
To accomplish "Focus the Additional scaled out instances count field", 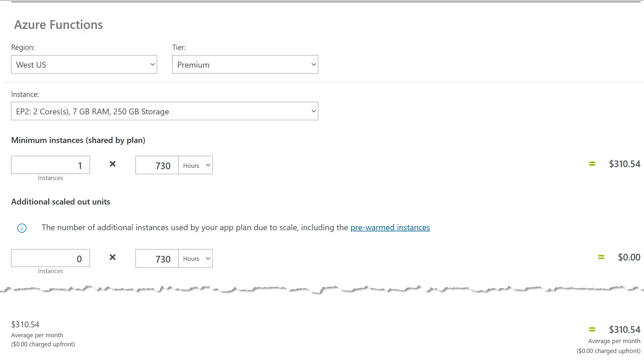I will coord(51,258).
